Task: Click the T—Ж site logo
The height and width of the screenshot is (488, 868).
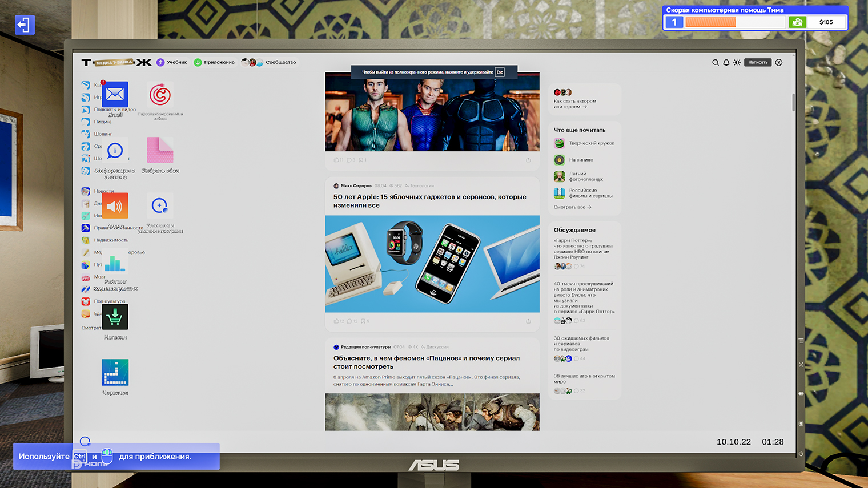Action: click(x=116, y=62)
